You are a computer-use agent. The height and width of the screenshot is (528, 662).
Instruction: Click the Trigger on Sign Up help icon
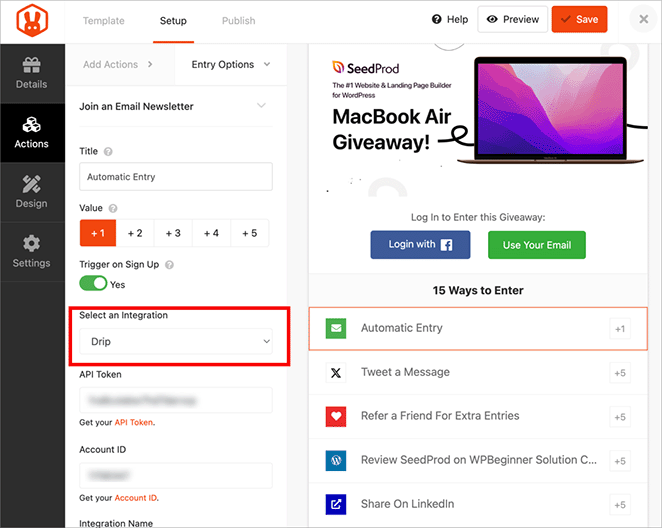point(169,265)
